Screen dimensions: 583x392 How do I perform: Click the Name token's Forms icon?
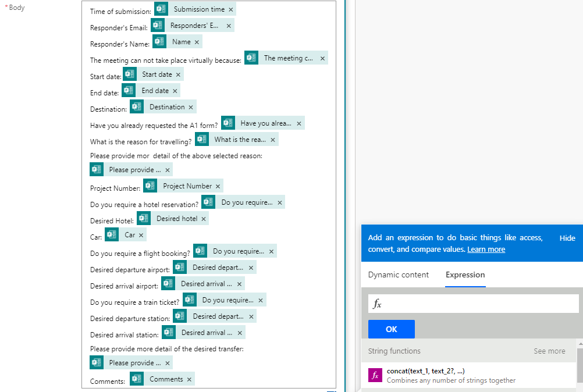[x=159, y=41]
